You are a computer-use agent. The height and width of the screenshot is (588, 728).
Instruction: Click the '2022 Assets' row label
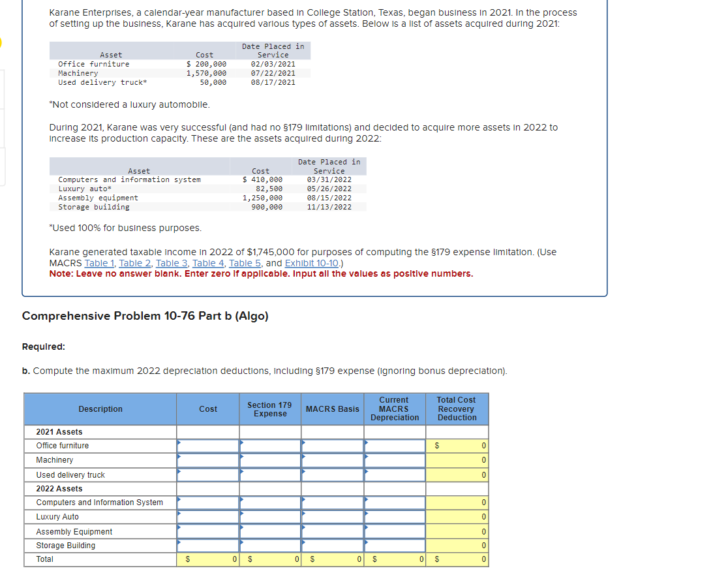[x=59, y=489]
